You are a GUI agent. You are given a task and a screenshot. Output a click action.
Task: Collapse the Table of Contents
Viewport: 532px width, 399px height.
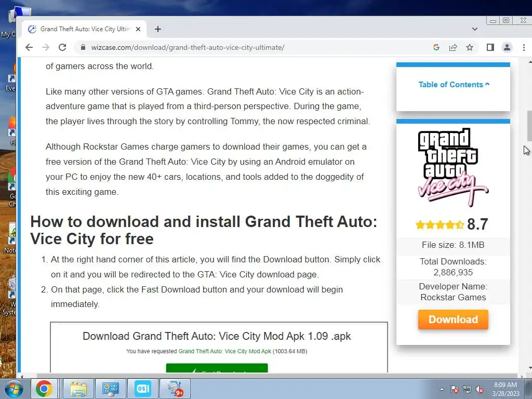pyautogui.click(x=454, y=85)
